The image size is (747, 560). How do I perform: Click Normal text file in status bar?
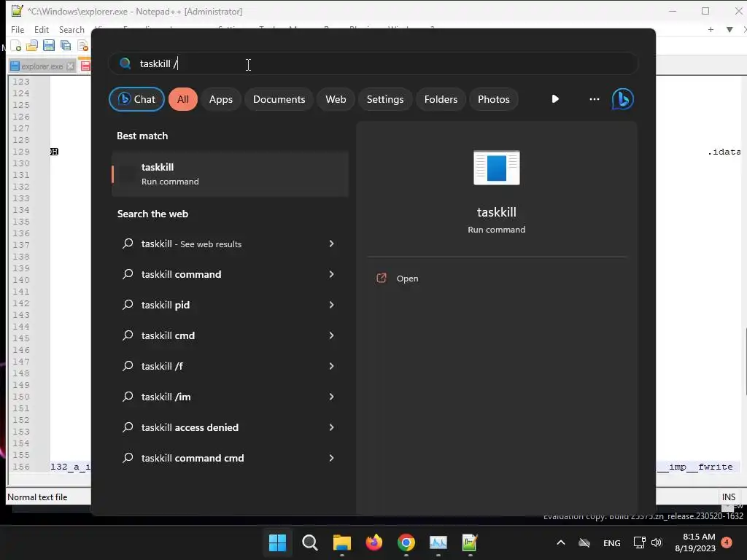click(x=37, y=497)
